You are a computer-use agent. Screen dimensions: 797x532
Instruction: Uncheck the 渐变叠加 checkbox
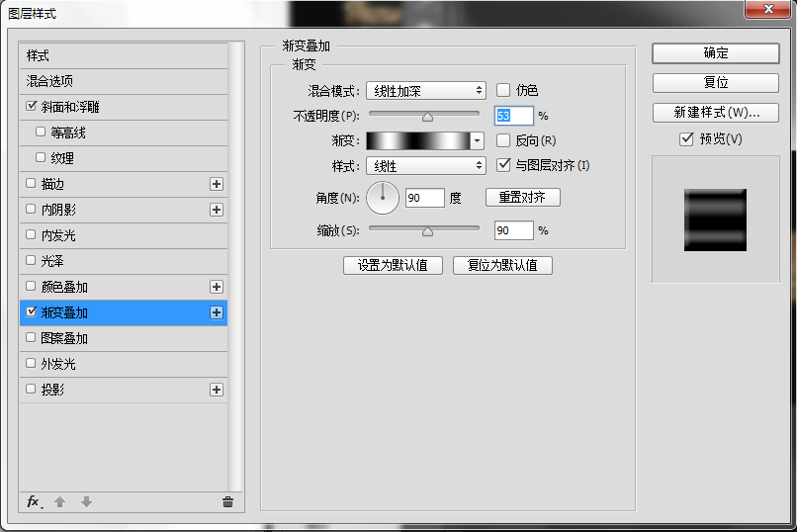(x=32, y=312)
